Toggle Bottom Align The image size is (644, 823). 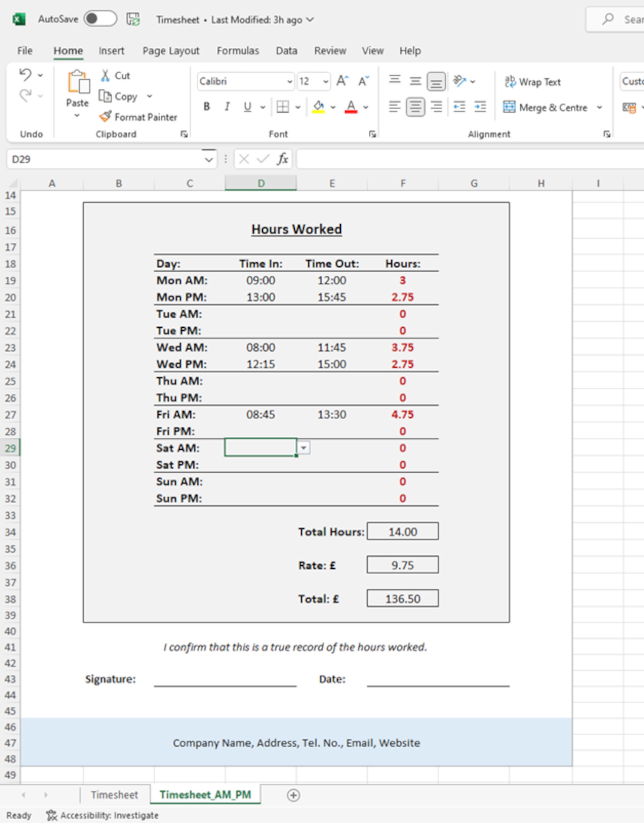click(436, 82)
